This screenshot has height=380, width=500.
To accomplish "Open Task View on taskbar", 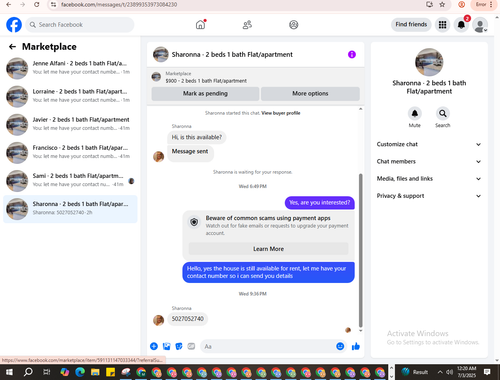I will (47, 372).
